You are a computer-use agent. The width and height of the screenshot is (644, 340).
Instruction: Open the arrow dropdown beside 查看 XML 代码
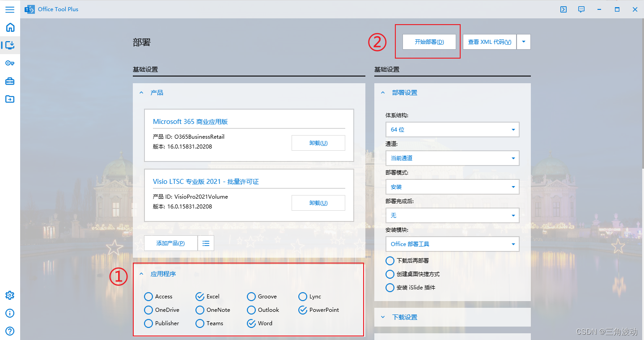coord(524,42)
